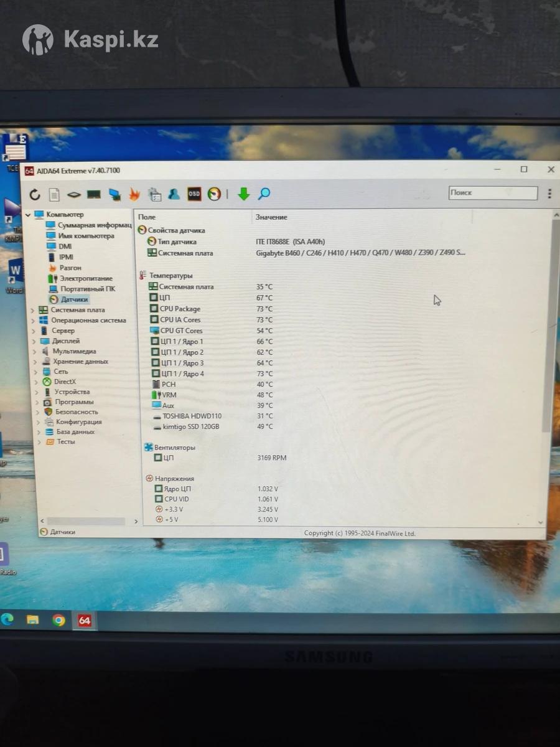Select Разгон in the sidebar tree
Screen dimensions: 560x747
pos(70,268)
